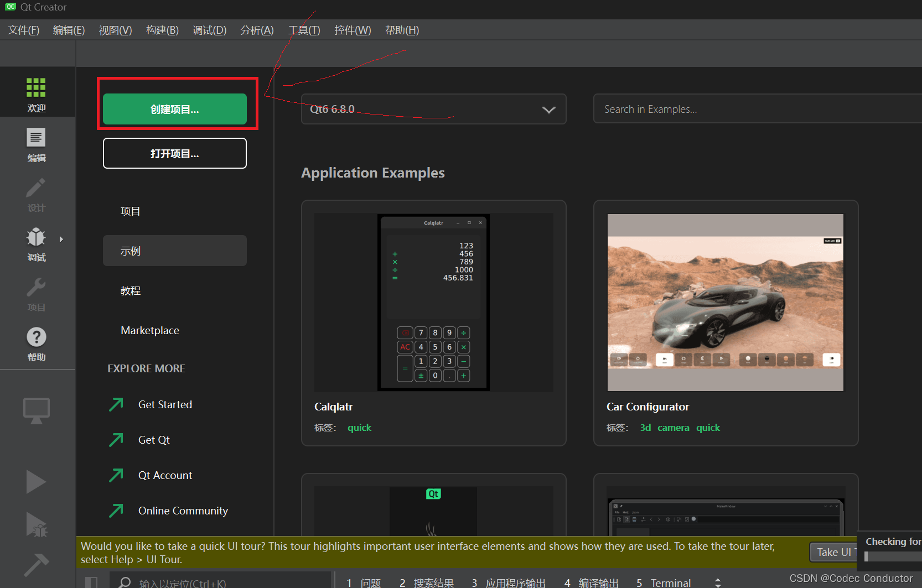
Task: Open the Calqlatr example thumbnail
Action: pyautogui.click(x=433, y=303)
